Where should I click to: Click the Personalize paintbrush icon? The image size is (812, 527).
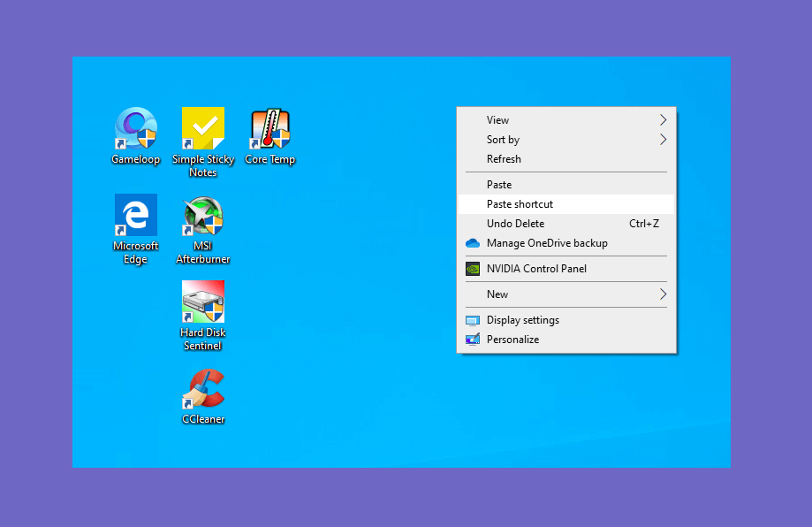pos(473,340)
